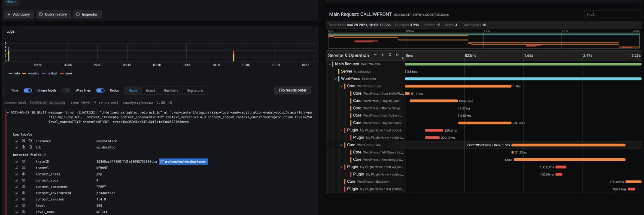The image size is (644, 215).
Task: Show ad-hoc stats for channel field
Action: point(17,168)
